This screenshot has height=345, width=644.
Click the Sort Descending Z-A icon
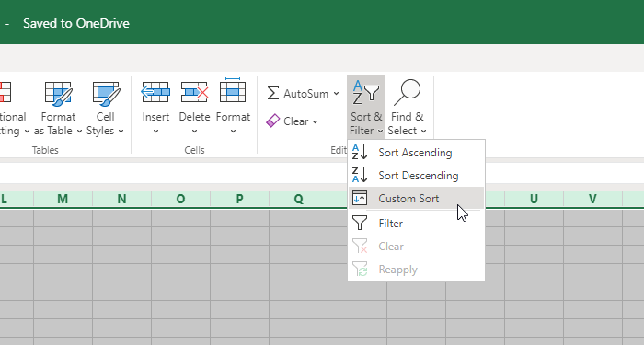click(360, 176)
